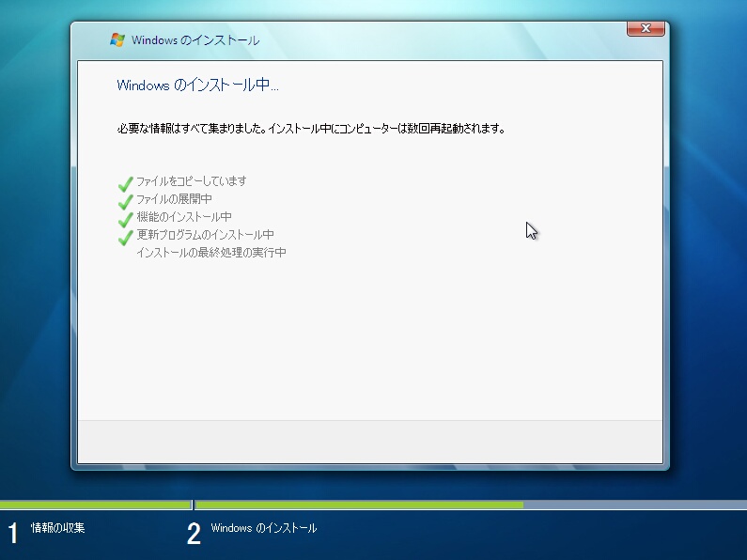
Task: Click green checkmark beside ファイルをコピーしています
Action: (125, 183)
